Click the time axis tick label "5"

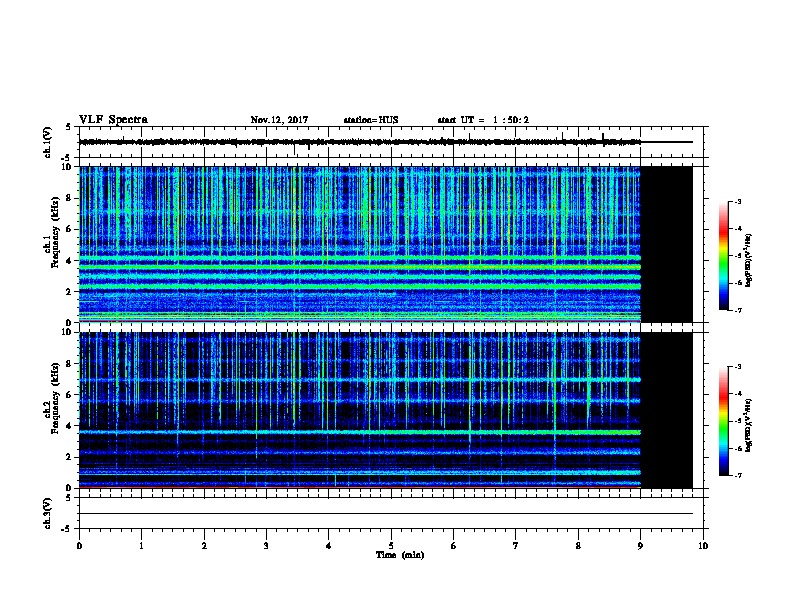(x=391, y=545)
